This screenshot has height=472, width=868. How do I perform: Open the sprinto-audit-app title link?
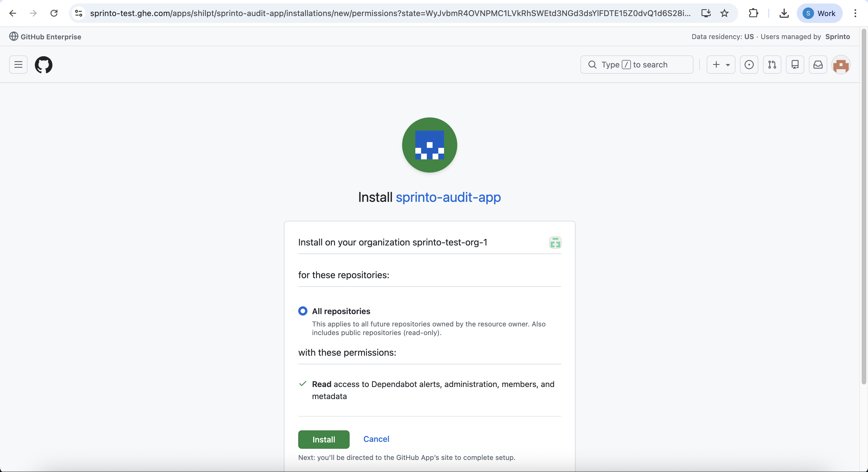(448, 197)
